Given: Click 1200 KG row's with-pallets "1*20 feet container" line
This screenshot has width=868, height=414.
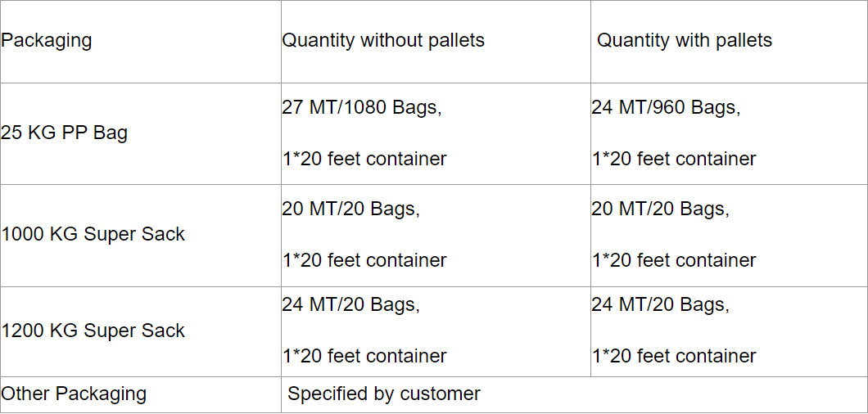Looking at the screenshot, I should (674, 357).
